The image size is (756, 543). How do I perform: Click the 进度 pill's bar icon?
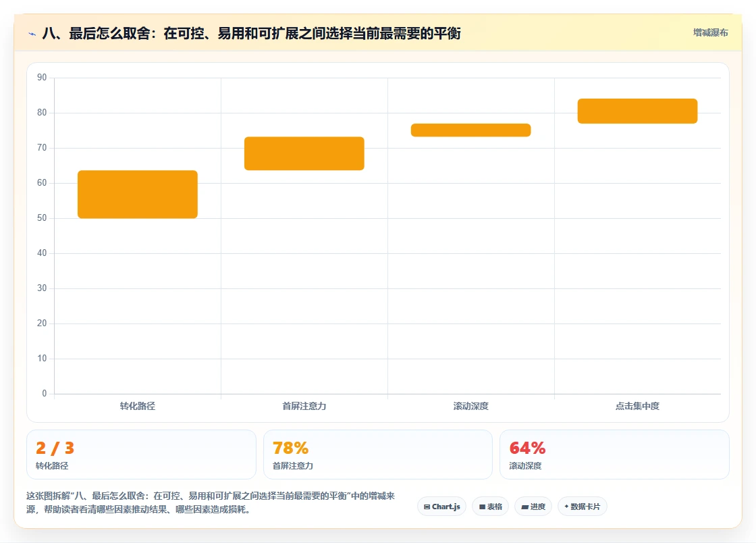click(x=525, y=507)
